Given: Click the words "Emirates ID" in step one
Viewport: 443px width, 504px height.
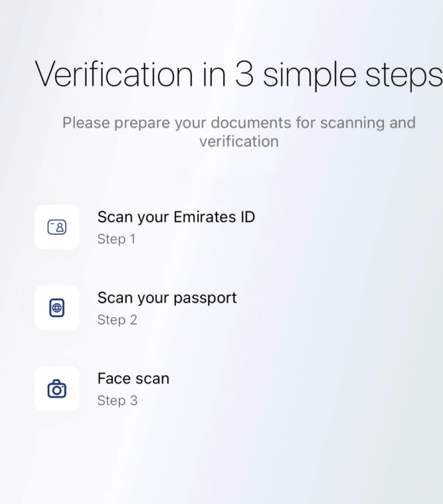Looking at the screenshot, I should click(214, 217).
